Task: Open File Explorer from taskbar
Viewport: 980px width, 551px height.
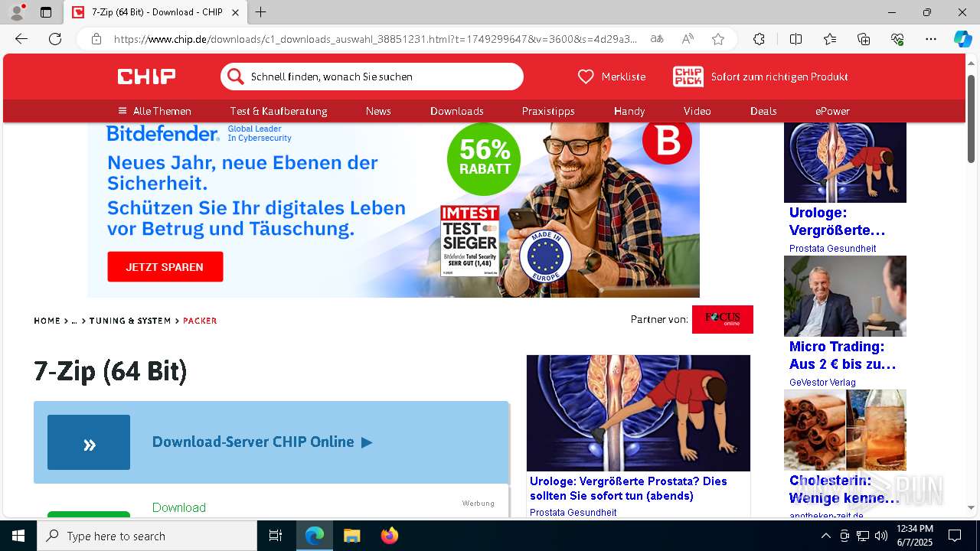Action: tap(351, 536)
